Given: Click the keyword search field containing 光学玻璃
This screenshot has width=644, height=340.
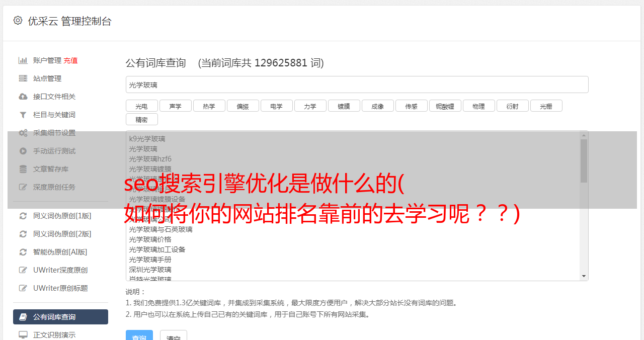Looking at the screenshot, I should tap(357, 84).
